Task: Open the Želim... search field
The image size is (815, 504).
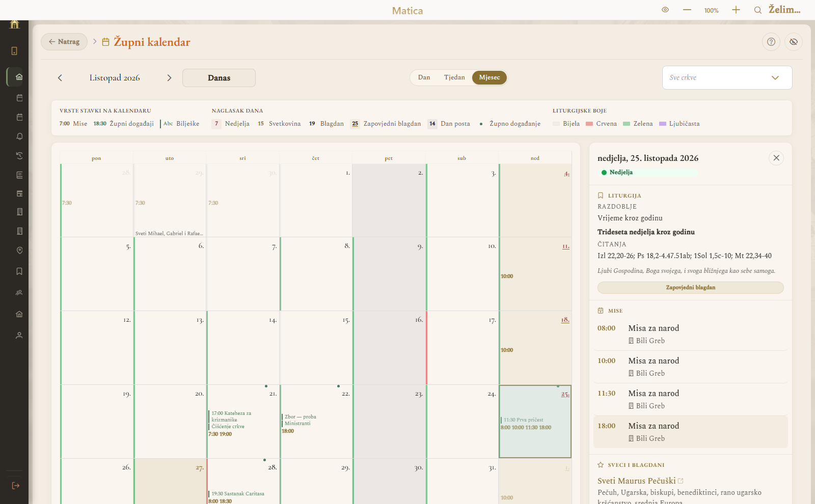Action: click(784, 10)
